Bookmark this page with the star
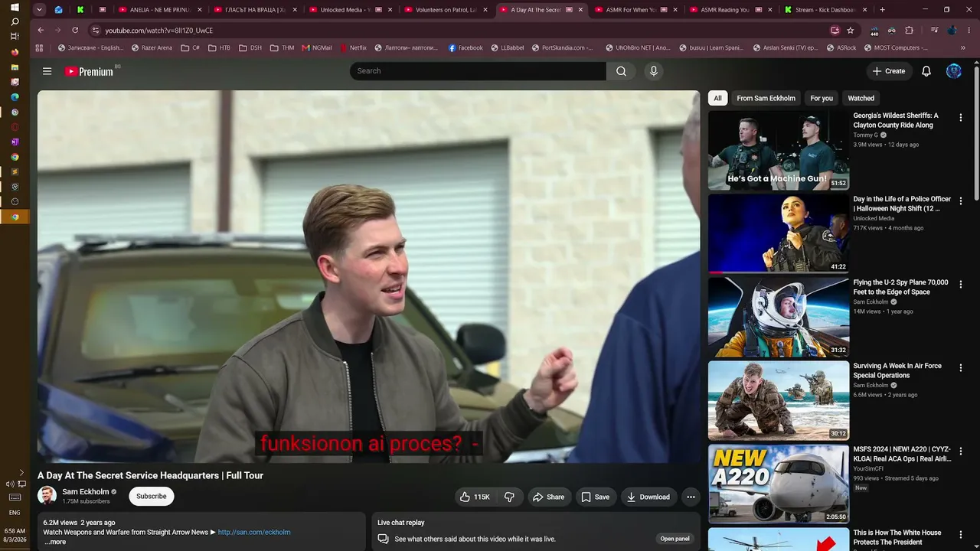This screenshot has width=980, height=551. pos(851,30)
